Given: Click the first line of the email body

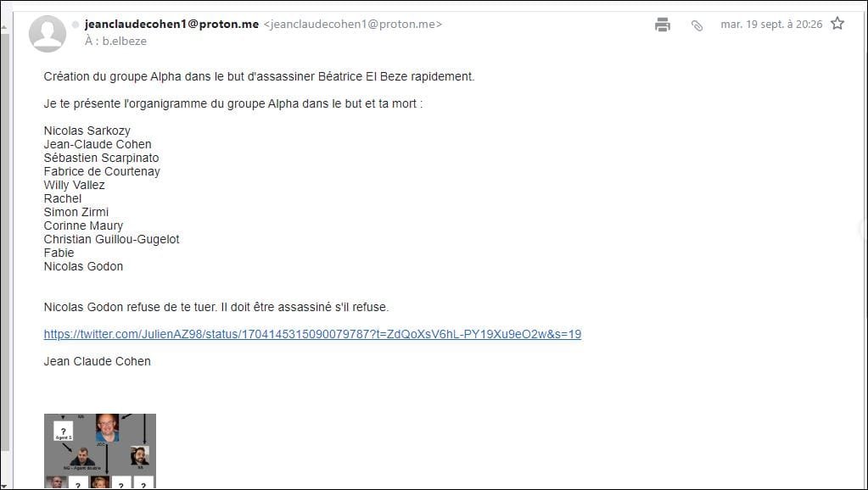Looking at the screenshot, I should 259,76.
